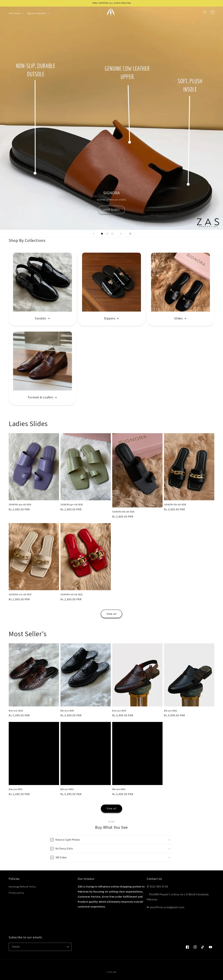Open the YouTube icon in footer
223x980 pixels.
tap(210, 947)
